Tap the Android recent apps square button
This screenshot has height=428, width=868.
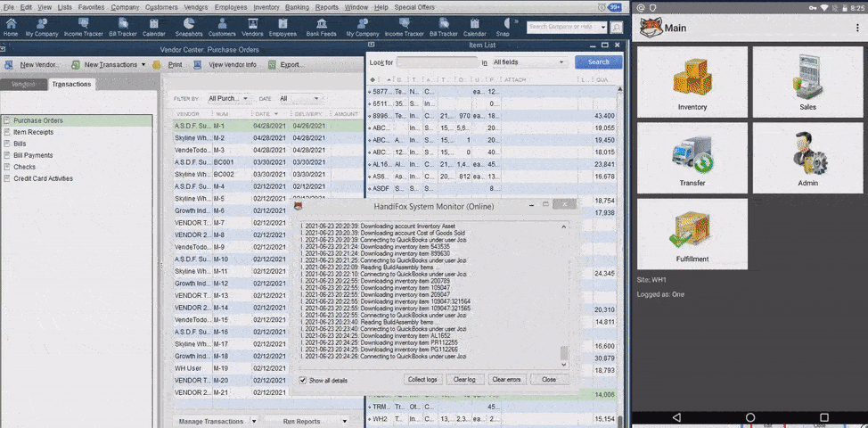pos(824,417)
